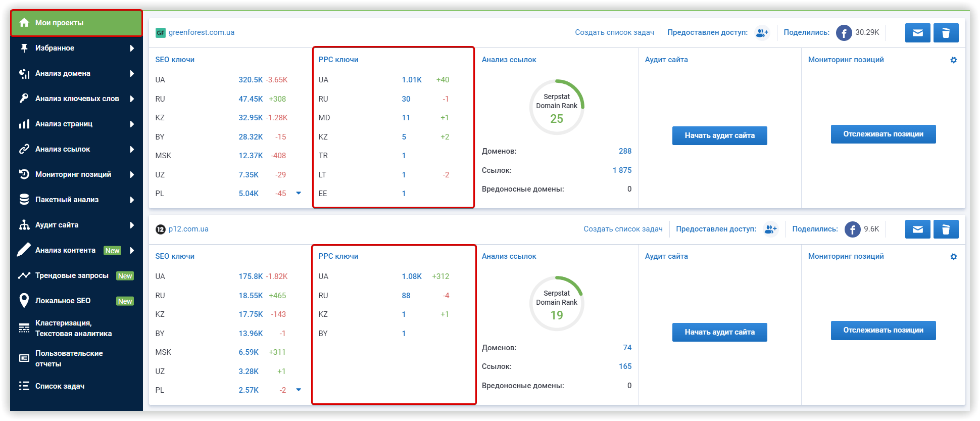Open SEO ключи report for greenforest.com.ua
This screenshot has height=421, width=980.
(175, 60)
